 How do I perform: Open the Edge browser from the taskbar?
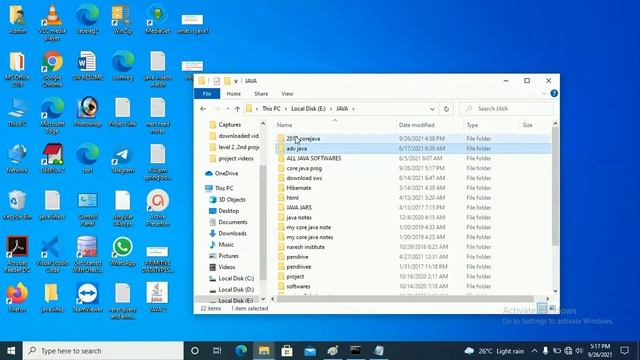[241, 351]
